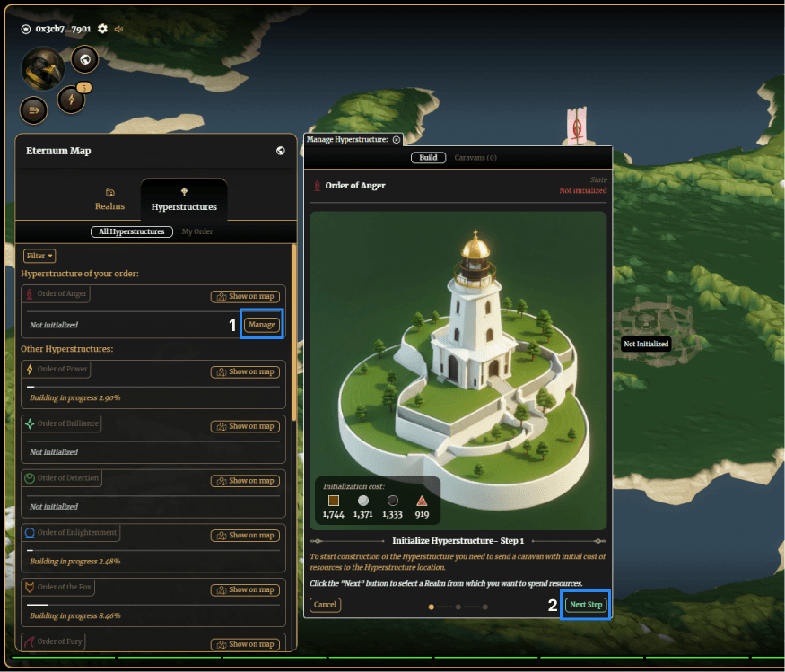Image resolution: width=785 pixels, height=672 pixels.
Task: Cancel hyperstructure initialization
Action: pos(325,605)
